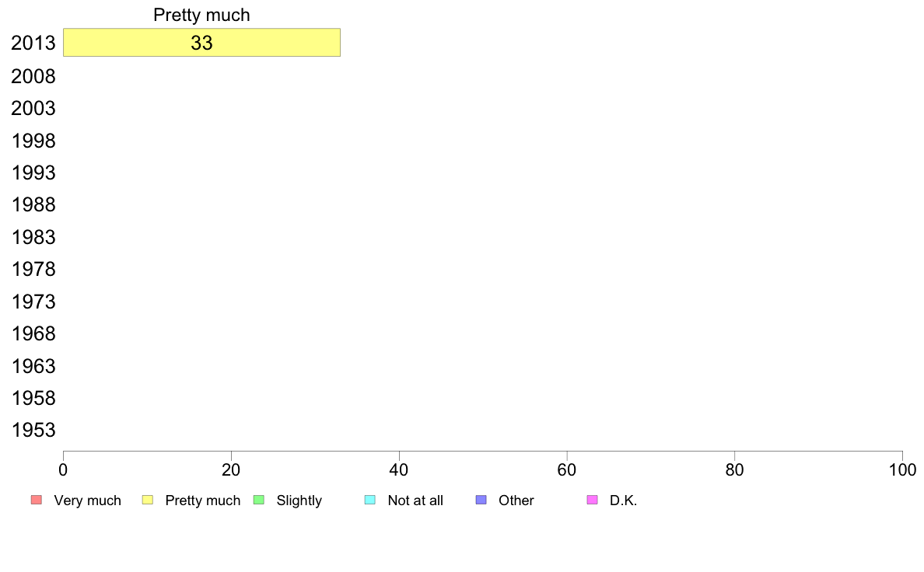Select the yellow 2013 bar labeled 33

coord(201,43)
